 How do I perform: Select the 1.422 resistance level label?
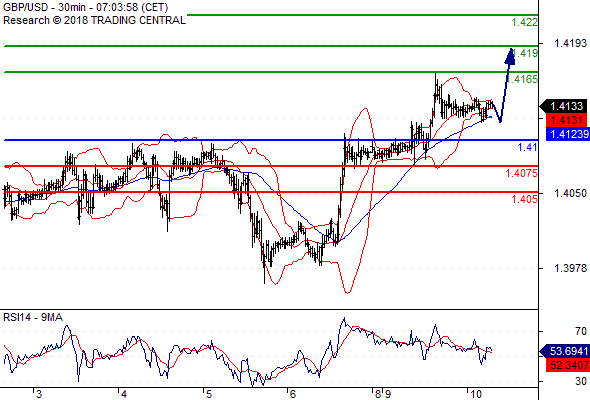coord(525,22)
